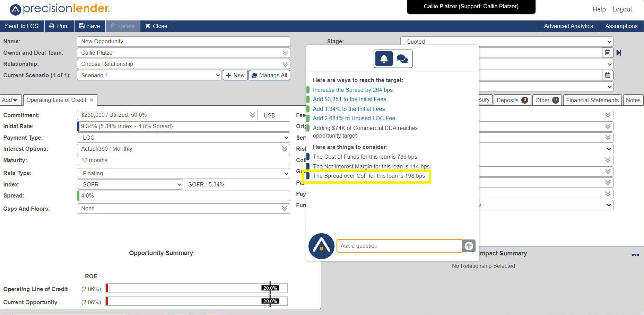Viewport: 644px width, 315px height.
Task: Open the Stage Quoted dropdown
Action: 507,42
